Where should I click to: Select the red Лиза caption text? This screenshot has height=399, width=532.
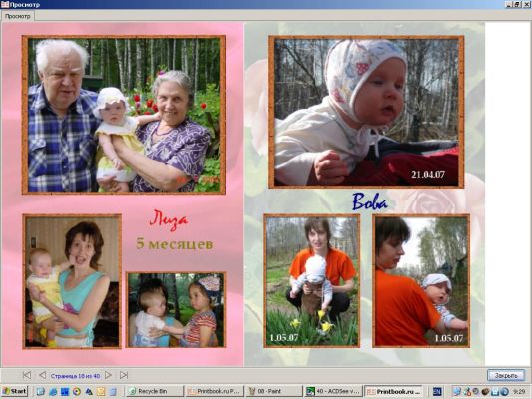tap(169, 221)
